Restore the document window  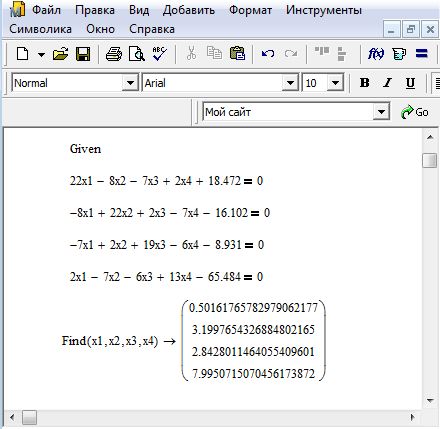pos(411,30)
